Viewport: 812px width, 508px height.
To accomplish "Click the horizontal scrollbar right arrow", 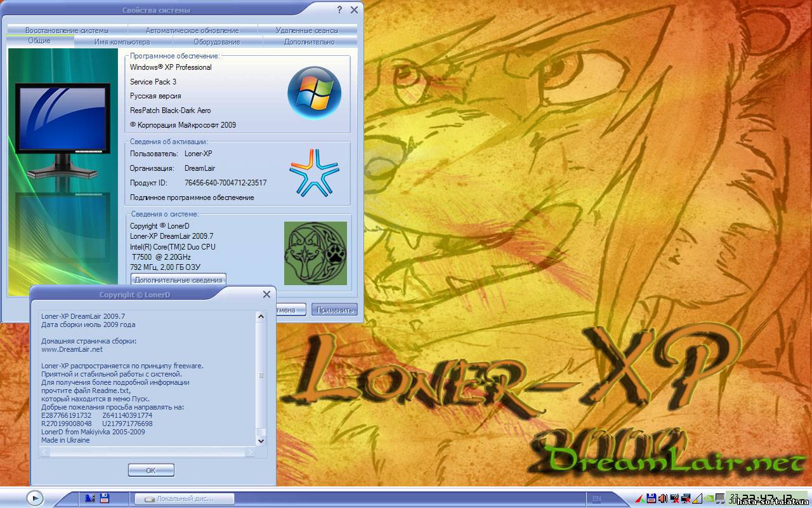I will click(x=251, y=451).
